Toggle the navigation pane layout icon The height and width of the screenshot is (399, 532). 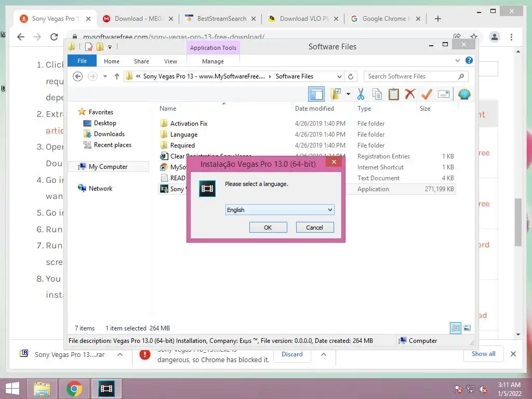point(316,94)
